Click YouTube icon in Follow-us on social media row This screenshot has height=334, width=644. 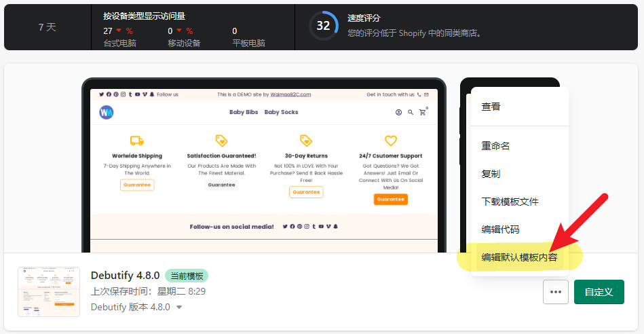(321, 226)
